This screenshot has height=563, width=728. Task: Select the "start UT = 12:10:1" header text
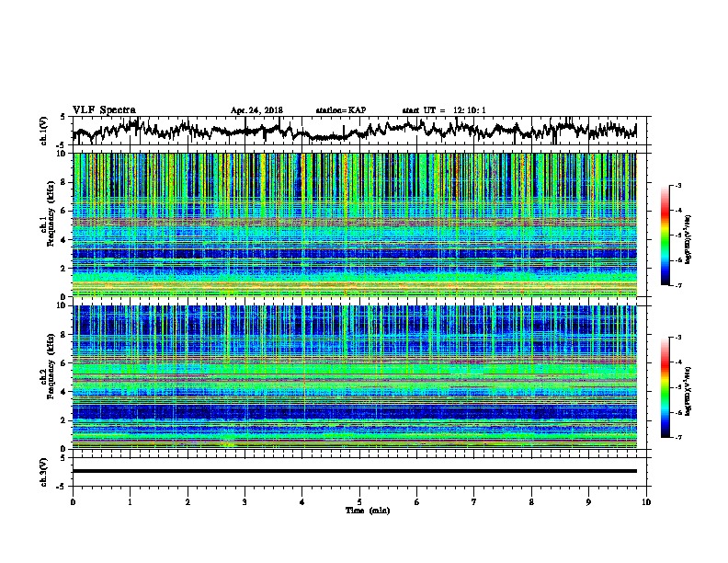(x=444, y=110)
